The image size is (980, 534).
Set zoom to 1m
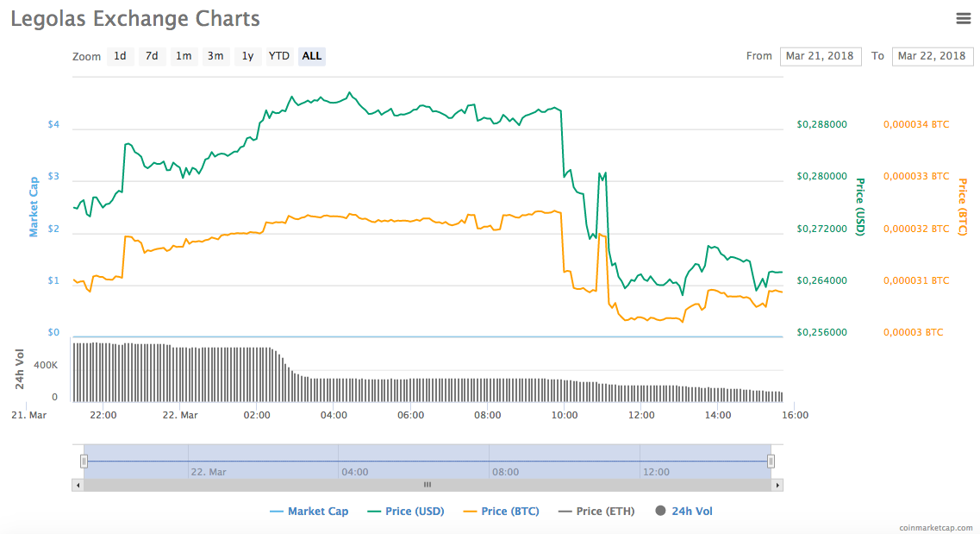click(x=183, y=56)
